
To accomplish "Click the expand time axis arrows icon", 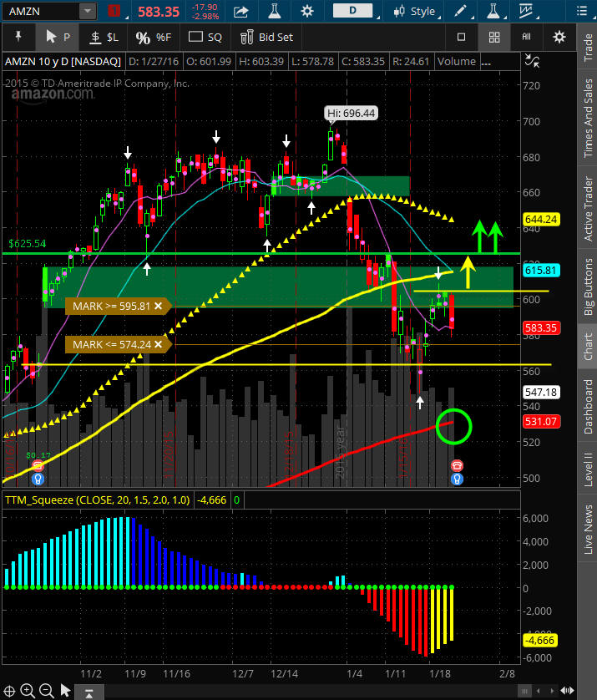I will (x=567, y=691).
